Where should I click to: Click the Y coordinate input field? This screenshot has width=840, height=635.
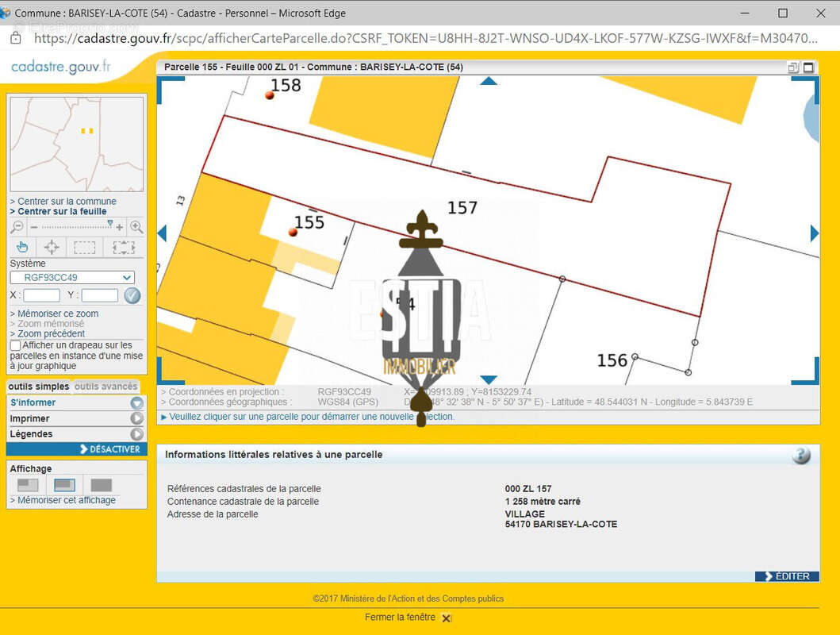pos(100,295)
